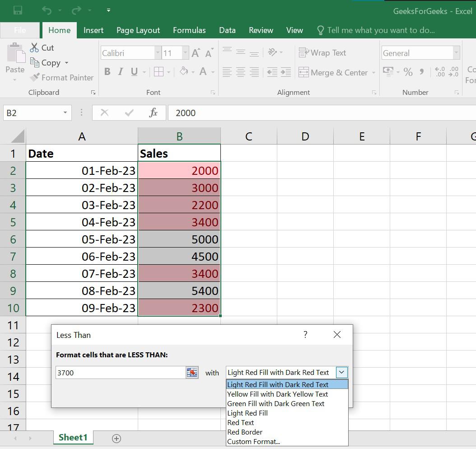Click the help question mark in dialog

(x=305, y=335)
